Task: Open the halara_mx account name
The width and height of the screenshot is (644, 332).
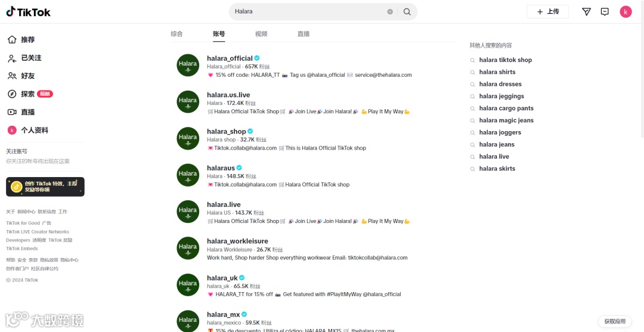Action: point(224,314)
